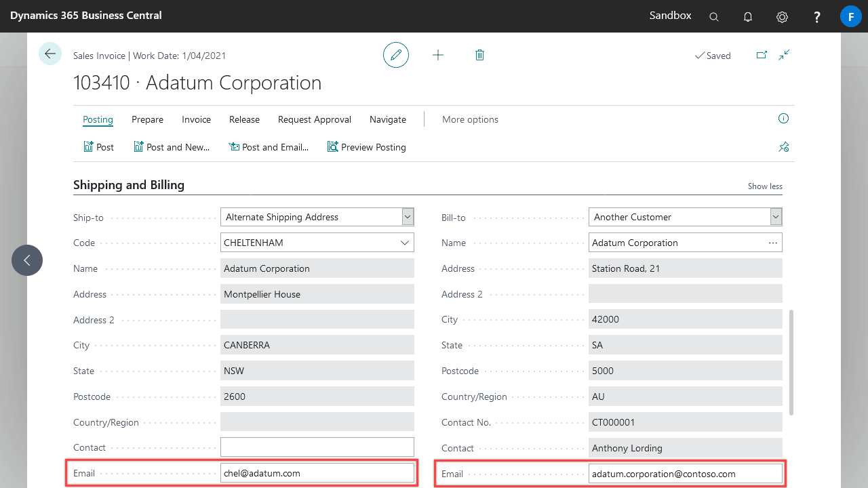
Task: Delete invoice using trash icon
Action: (x=479, y=56)
